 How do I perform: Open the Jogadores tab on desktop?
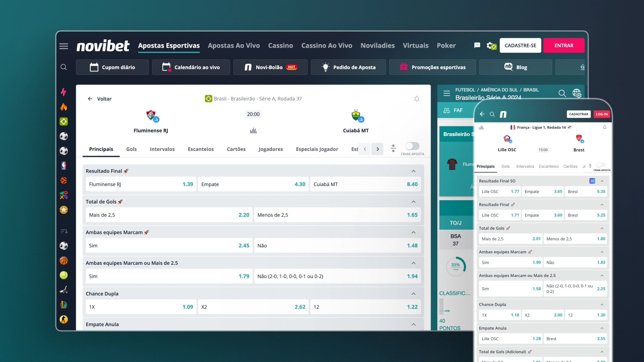(x=271, y=149)
